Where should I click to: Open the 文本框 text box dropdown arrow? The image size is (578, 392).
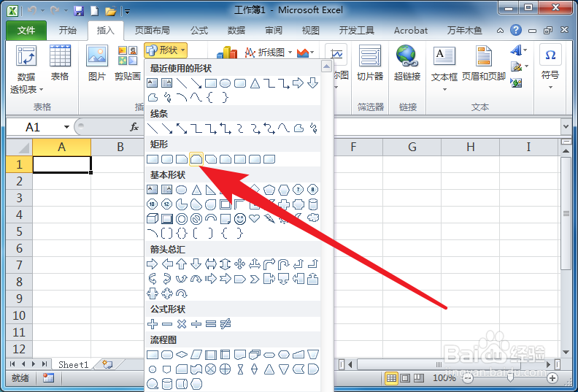pyautogui.click(x=444, y=89)
